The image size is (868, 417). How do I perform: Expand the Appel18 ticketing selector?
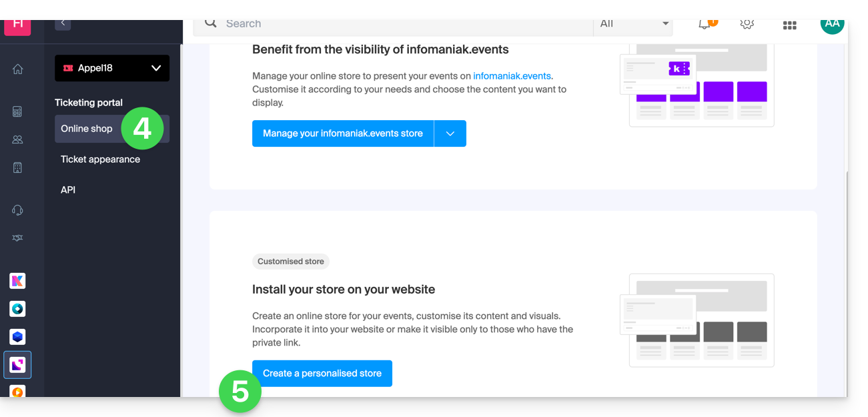click(112, 68)
